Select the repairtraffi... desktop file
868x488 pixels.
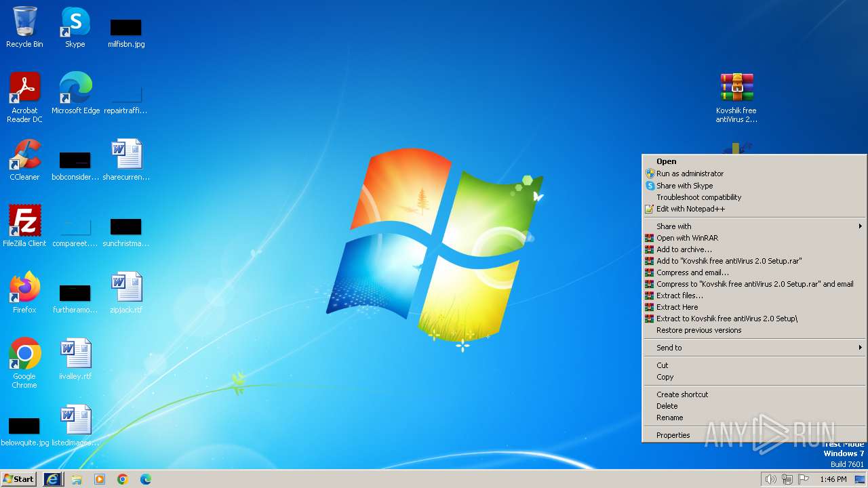click(126, 98)
